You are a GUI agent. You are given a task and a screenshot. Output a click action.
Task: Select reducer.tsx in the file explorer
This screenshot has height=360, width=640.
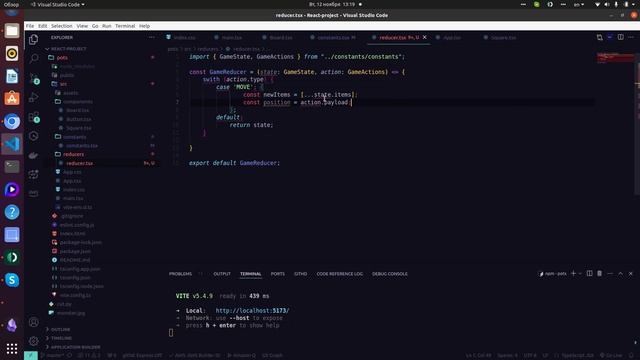(x=80, y=163)
